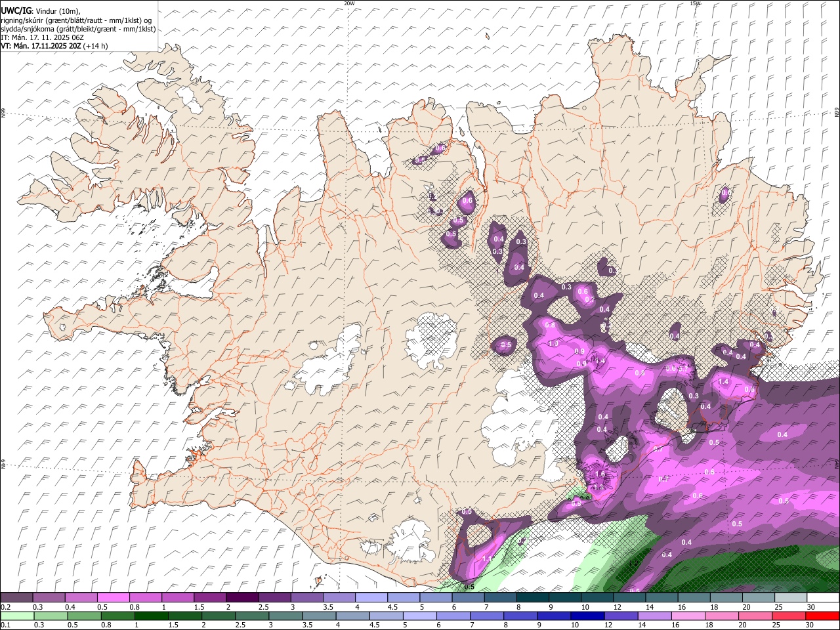This screenshot has width=840, height=630.
Task: Pick the 6 slate-blue swatch in upper legend row
Action: click(468, 598)
